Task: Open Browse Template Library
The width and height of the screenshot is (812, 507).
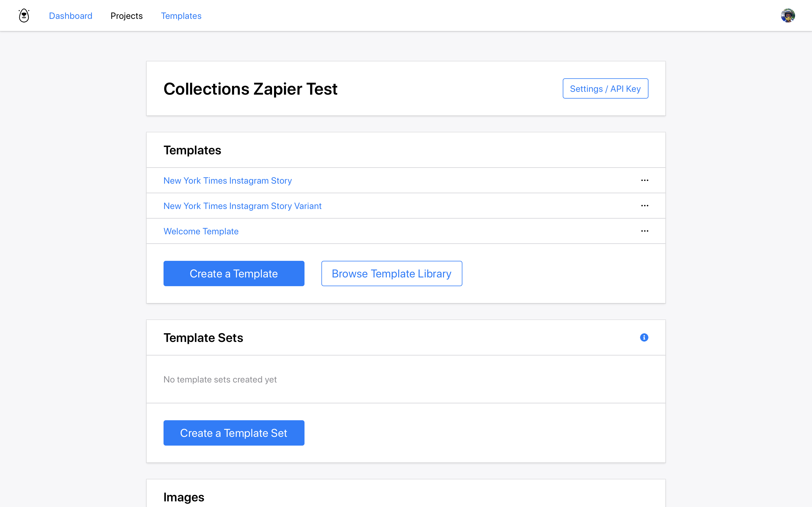Action: pos(392,273)
